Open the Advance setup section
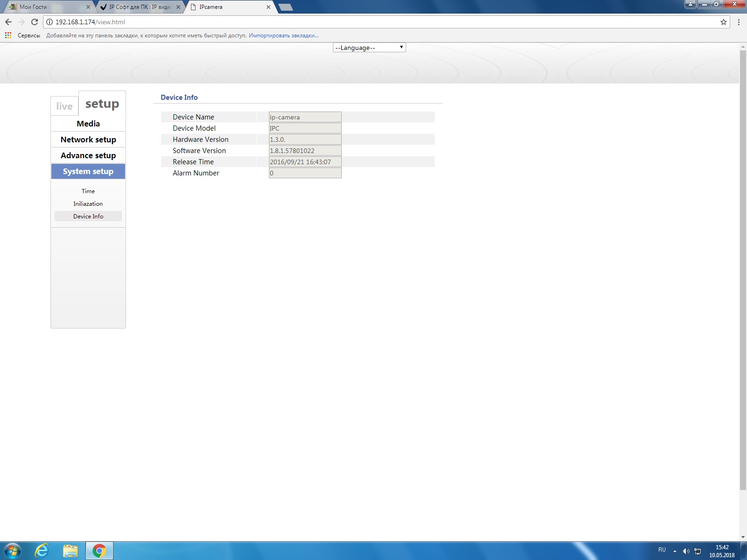747x560 pixels. click(x=88, y=155)
